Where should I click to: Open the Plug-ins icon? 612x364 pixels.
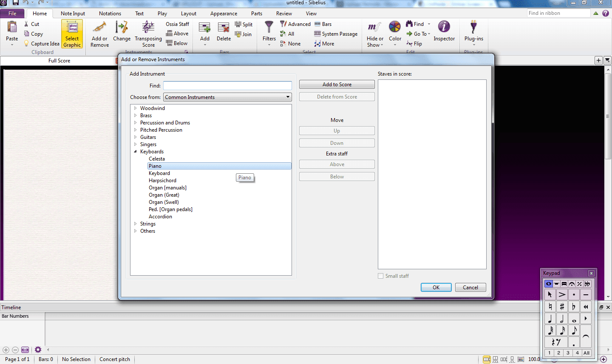473,27
